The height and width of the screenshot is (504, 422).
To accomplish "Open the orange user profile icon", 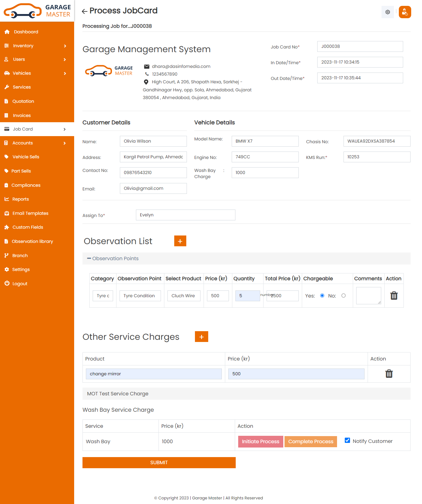I will (x=405, y=12).
